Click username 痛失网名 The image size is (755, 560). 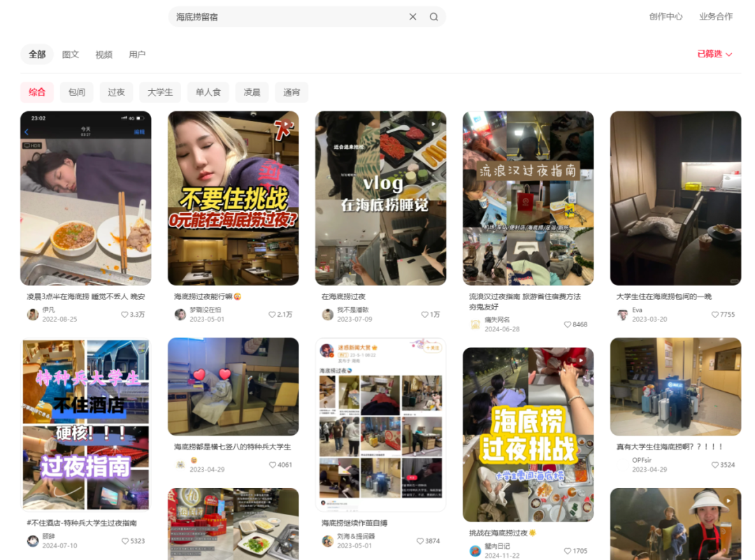click(x=497, y=320)
